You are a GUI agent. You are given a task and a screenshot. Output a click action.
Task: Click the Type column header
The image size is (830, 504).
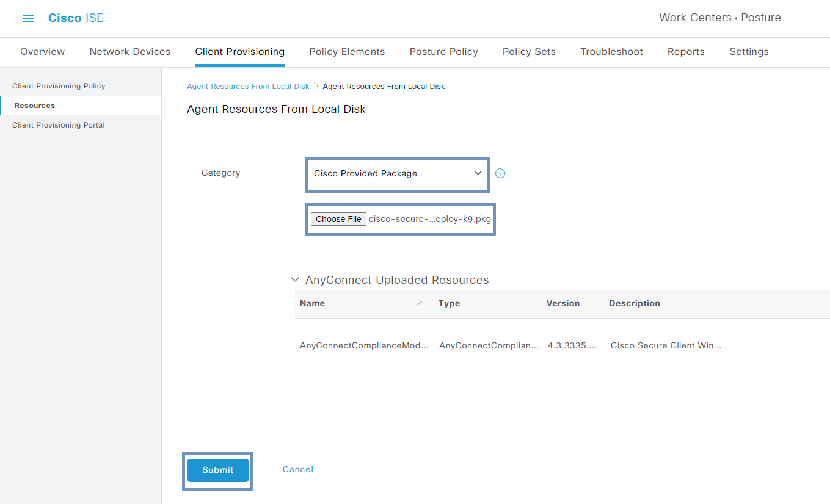click(449, 303)
